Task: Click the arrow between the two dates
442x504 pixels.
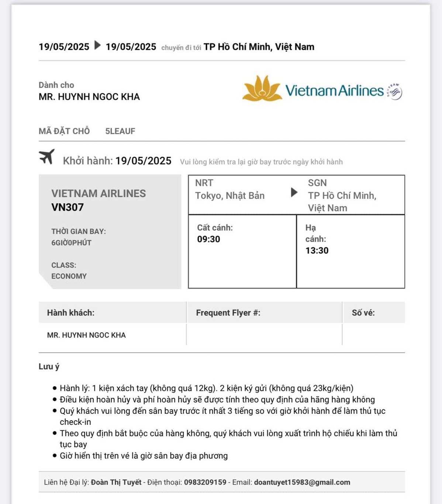Action: [97, 45]
